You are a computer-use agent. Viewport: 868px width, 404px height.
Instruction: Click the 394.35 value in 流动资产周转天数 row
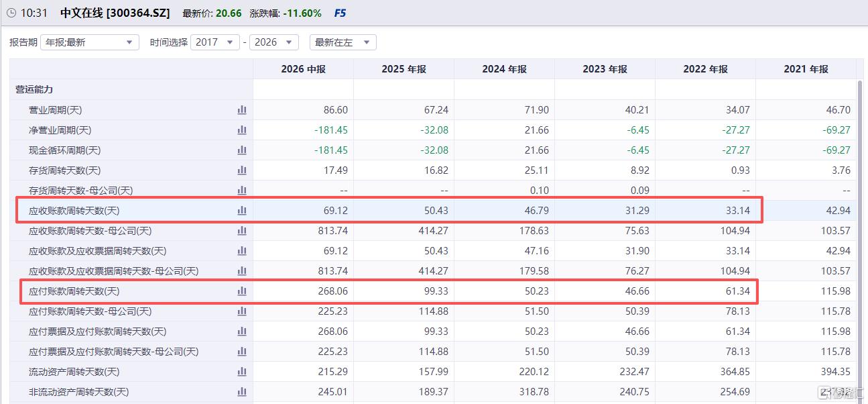pos(836,372)
